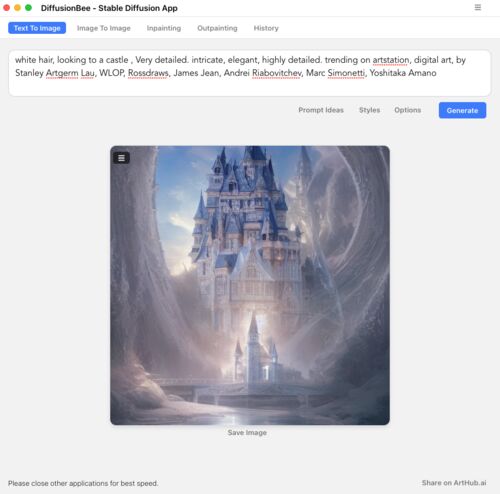Open Prompt Ideas
This screenshot has width=500, height=494.
pos(321,110)
